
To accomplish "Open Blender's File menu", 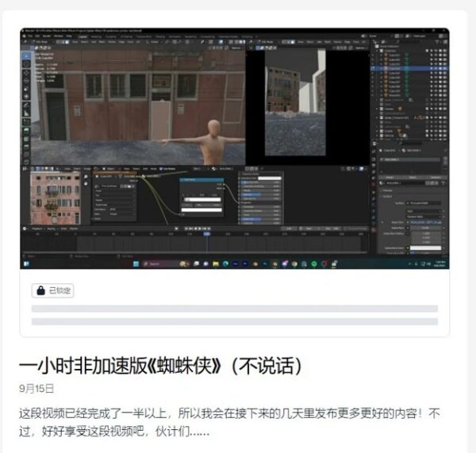I will (30, 36).
